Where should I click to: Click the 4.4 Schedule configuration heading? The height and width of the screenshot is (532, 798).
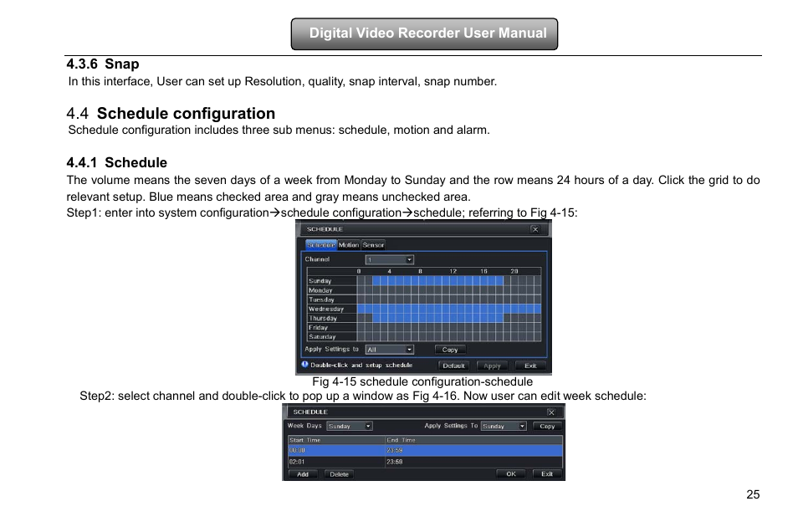(x=171, y=113)
